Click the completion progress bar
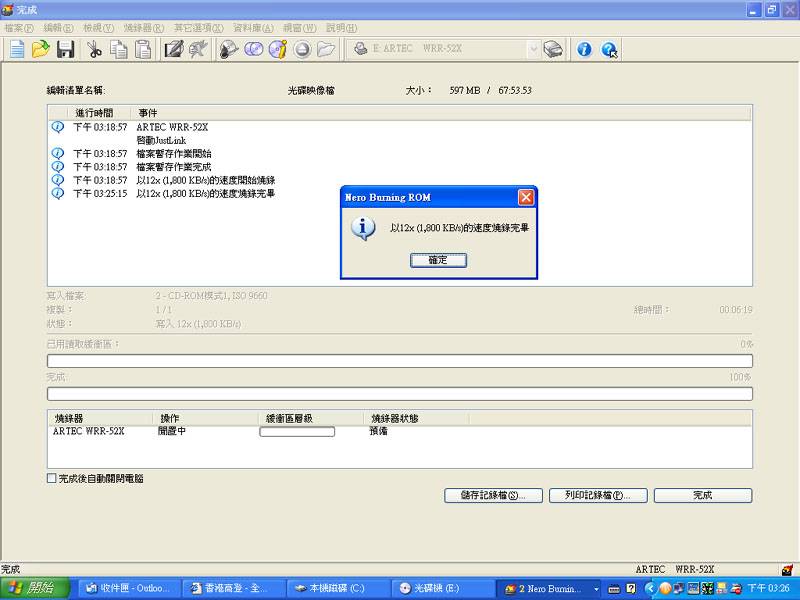800x600 pixels. 399,394
